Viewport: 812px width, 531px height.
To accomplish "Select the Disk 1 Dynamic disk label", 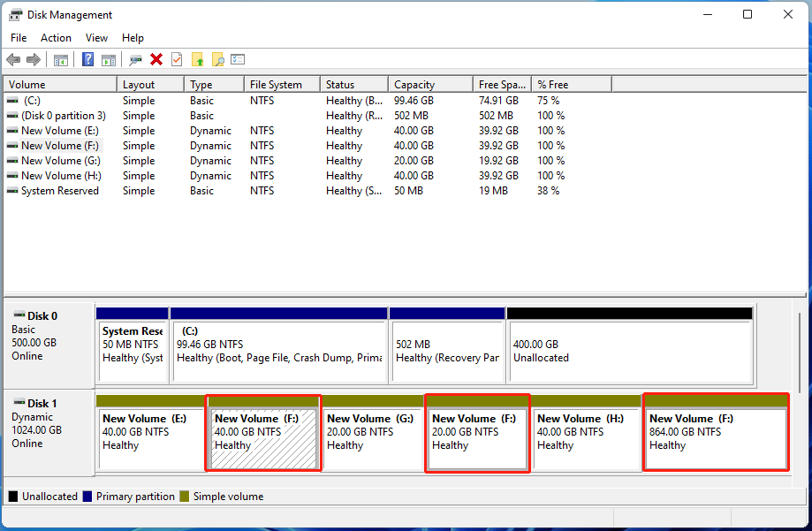I will point(49,433).
